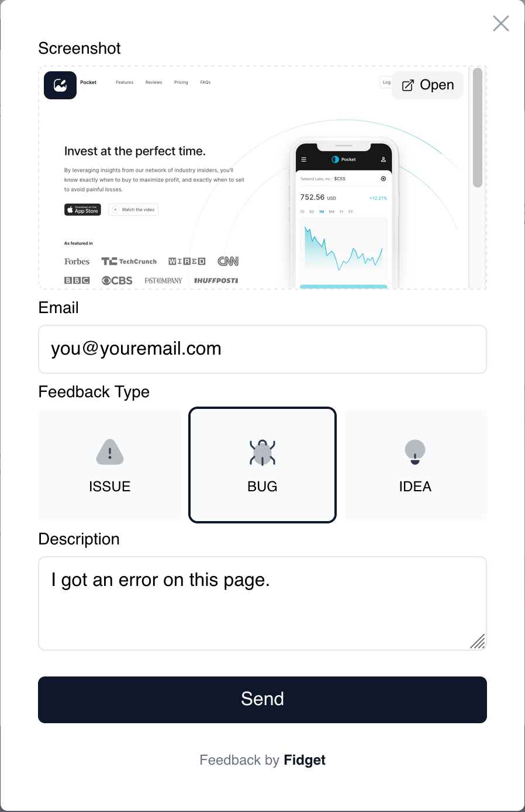Click Features in the screenshot's navigation
The height and width of the screenshot is (812, 525).
point(125,82)
